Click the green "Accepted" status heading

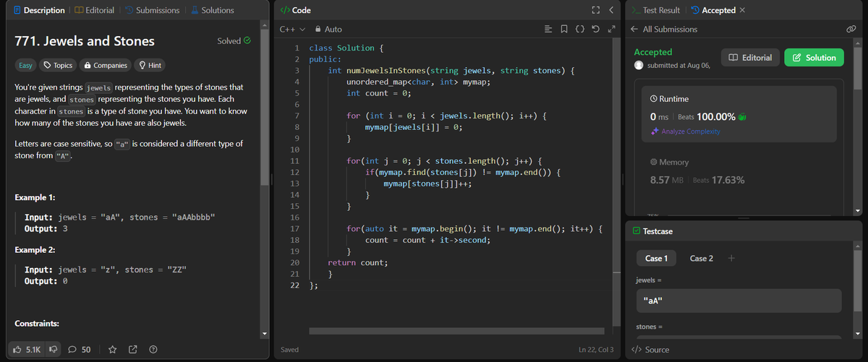(652, 52)
